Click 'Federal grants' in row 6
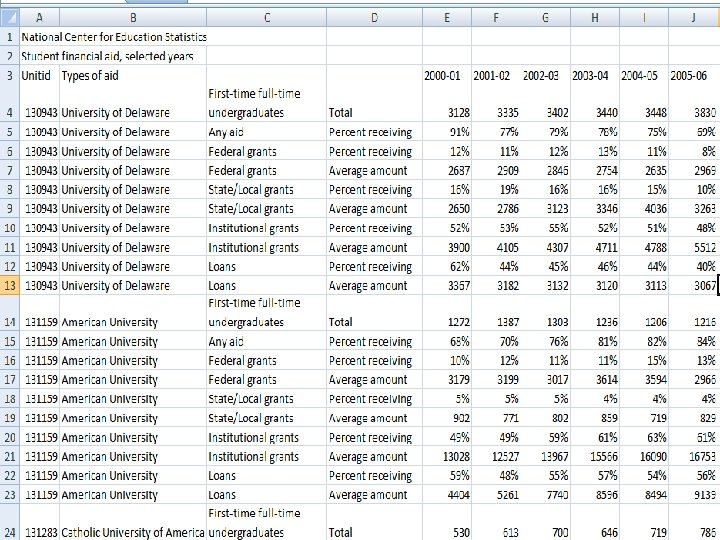This screenshot has width=720, height=540. pyautogui.click(x=242, y=152)
